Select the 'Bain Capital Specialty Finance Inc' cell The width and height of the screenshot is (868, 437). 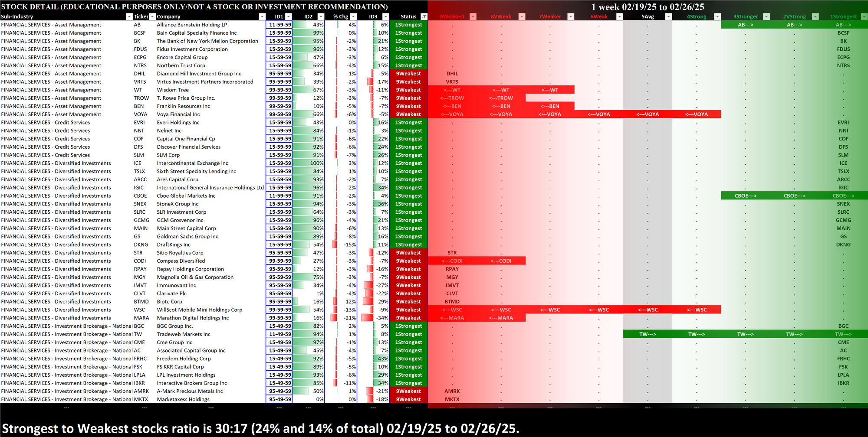tap(210, 33)
